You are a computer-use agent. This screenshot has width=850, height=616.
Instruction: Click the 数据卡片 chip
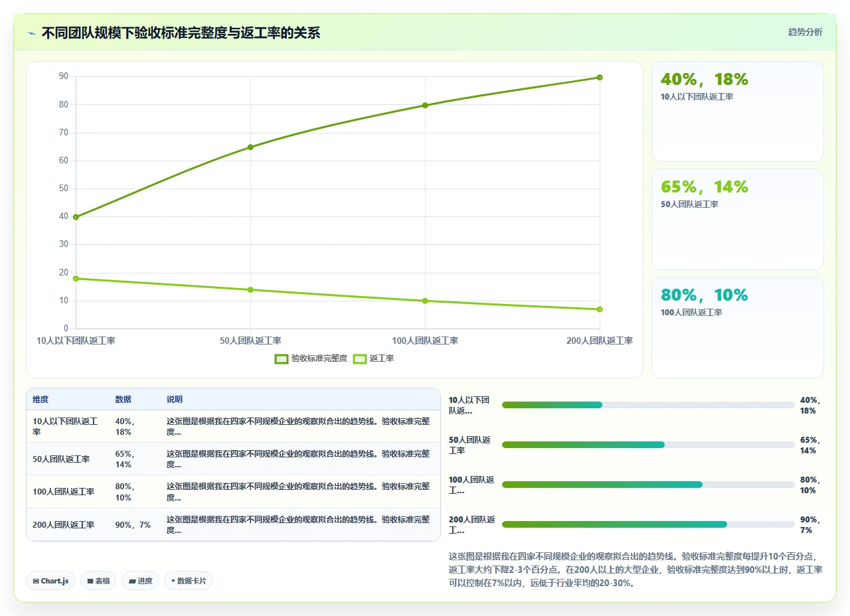[x=189, y=581]
